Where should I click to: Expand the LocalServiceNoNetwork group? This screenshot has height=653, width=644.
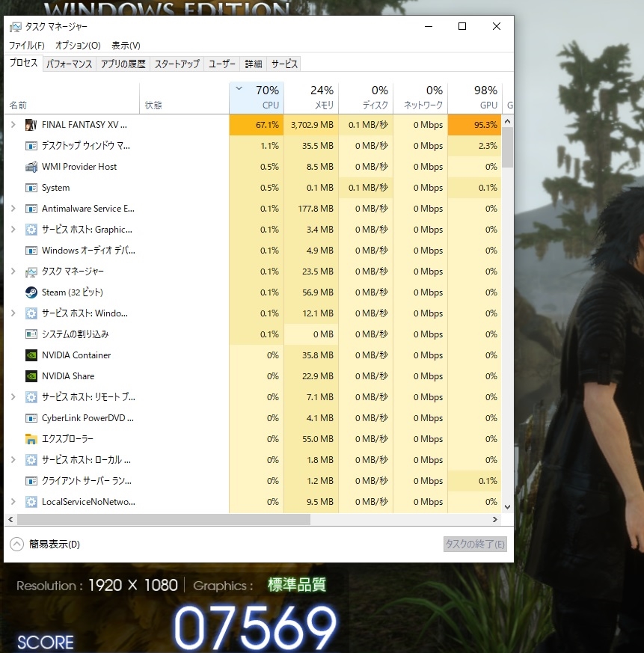click(13, 501)
